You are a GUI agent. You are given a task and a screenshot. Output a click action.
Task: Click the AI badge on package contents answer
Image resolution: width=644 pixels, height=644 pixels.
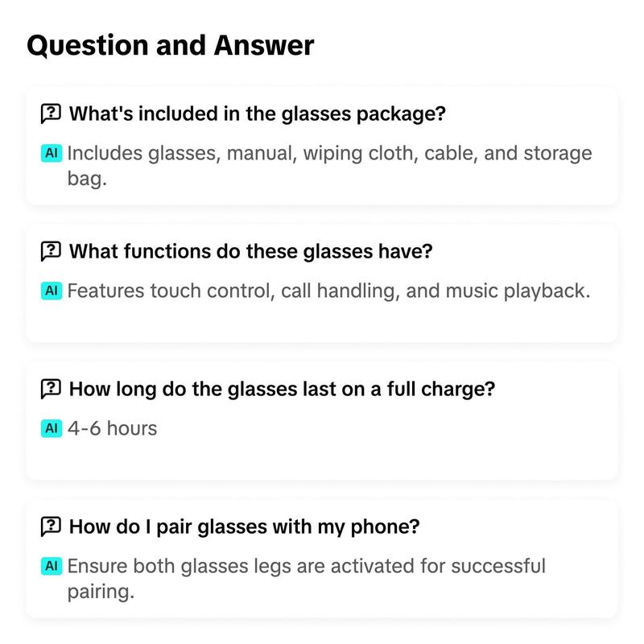pyautogui.click(x=52, y=153)
